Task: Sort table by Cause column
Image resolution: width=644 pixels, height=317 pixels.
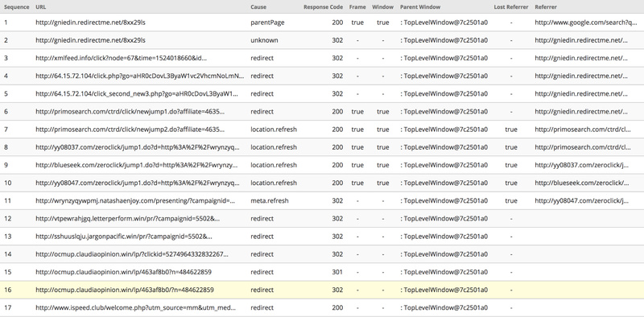Action: (258, 7)
